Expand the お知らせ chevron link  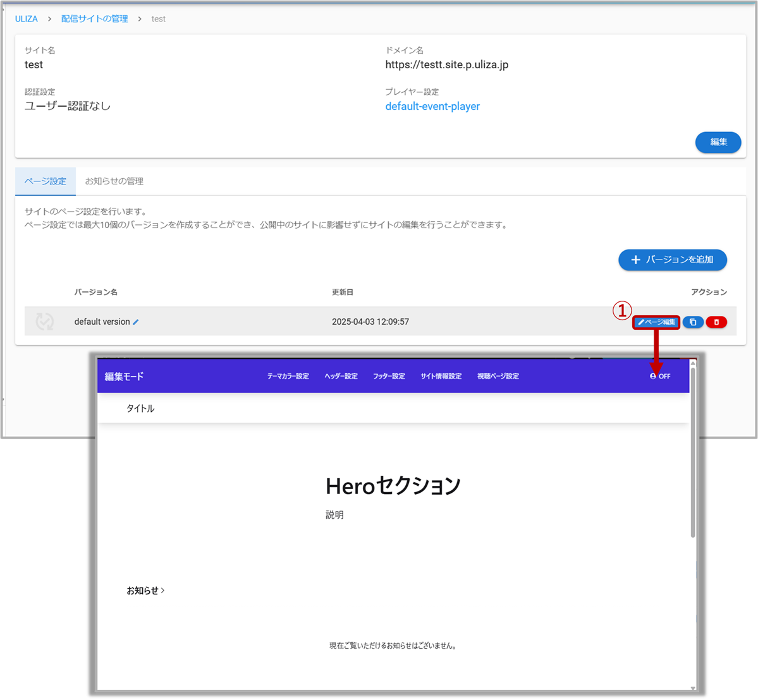point(145,591)
